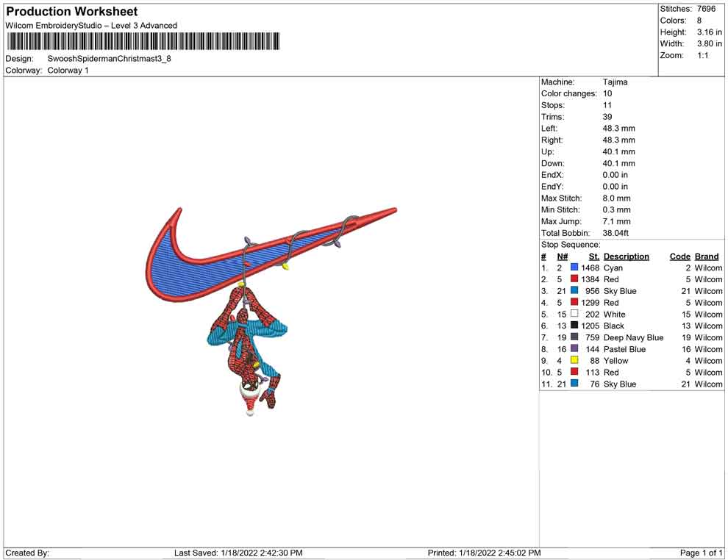Click the Pastel Blue color swatch
728x560 pixels.
click(574, 348)
